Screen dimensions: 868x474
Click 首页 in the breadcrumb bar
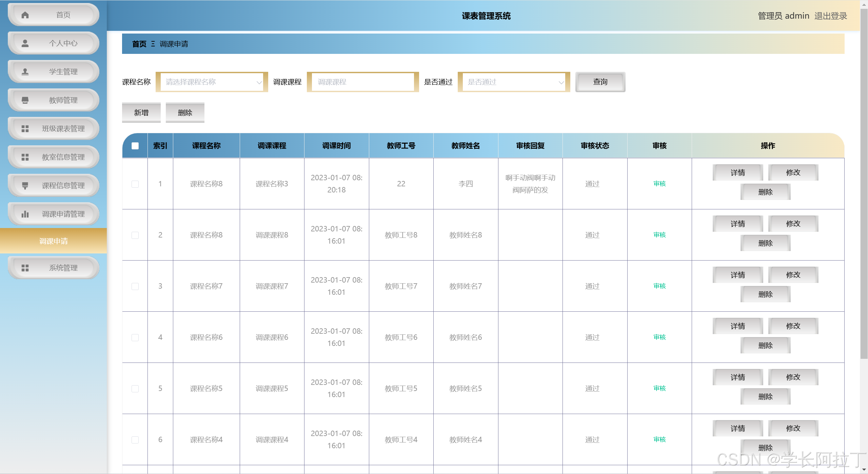tap(139, 44)
